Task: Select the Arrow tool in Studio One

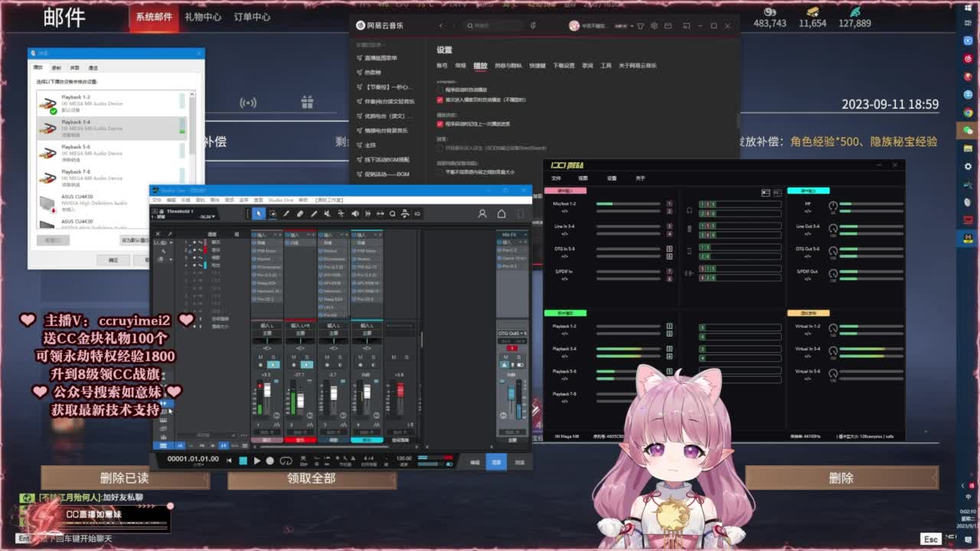Action: click(x=259, y=214)
